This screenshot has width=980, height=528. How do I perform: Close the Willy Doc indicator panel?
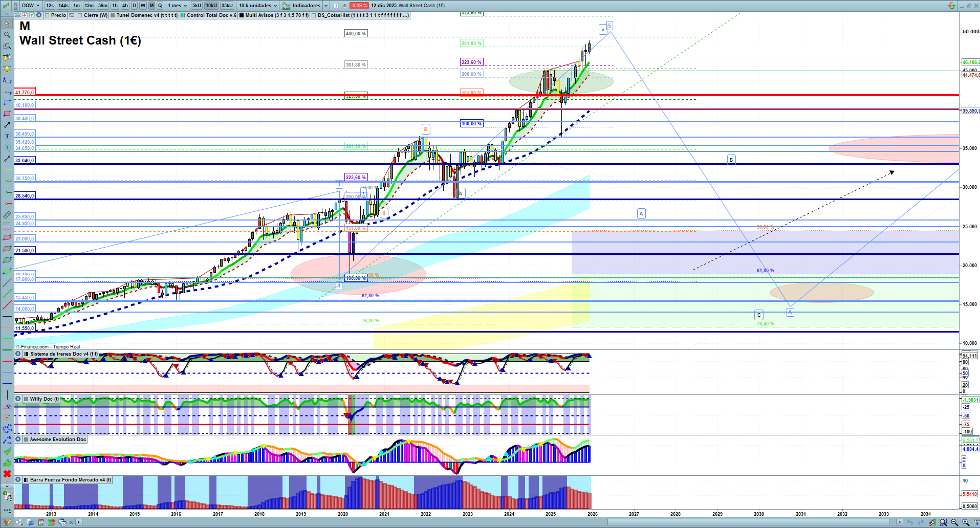point(18,399)
